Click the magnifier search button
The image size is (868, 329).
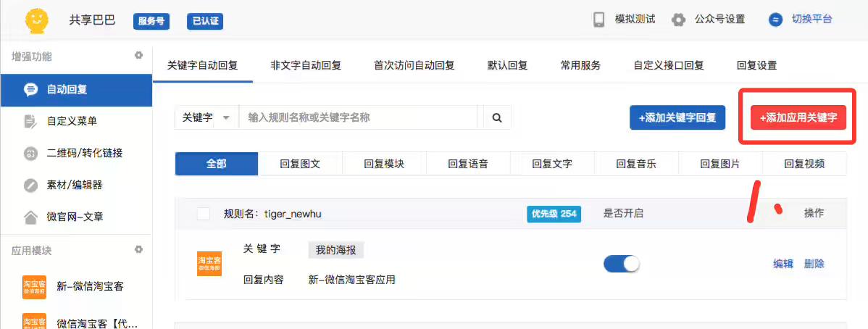pyautogui.click(x=497, y=117)
